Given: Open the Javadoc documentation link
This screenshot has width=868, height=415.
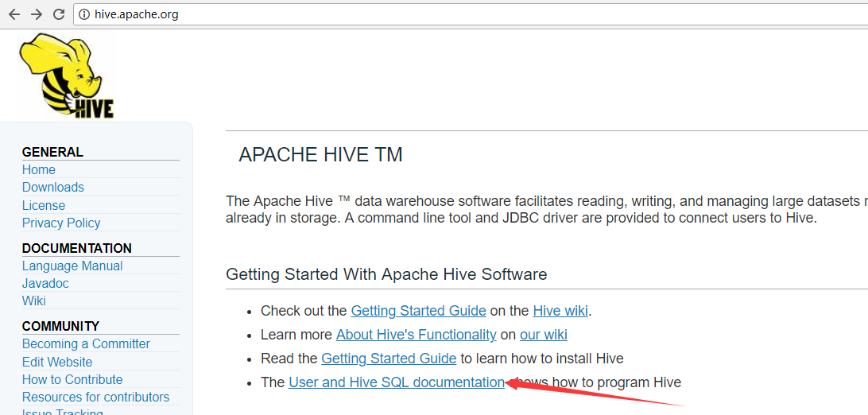Looking at the screenshot, I should coord(45,283).
